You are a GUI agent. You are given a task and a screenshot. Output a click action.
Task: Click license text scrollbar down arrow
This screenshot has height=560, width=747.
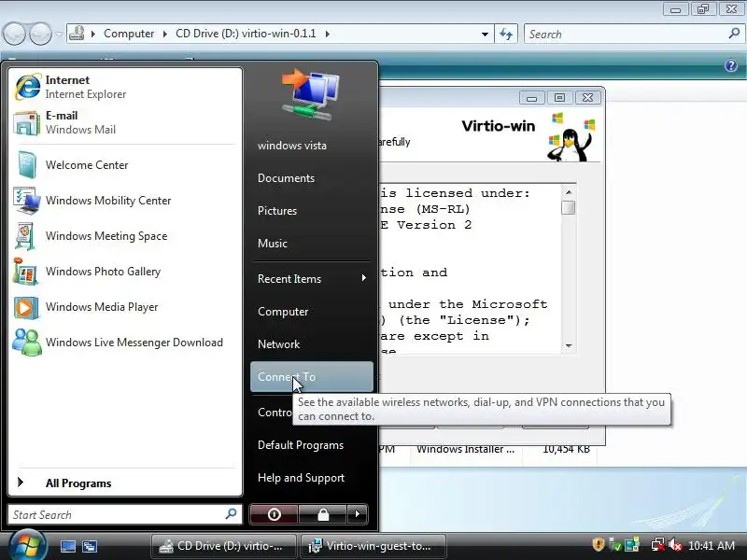569,345
